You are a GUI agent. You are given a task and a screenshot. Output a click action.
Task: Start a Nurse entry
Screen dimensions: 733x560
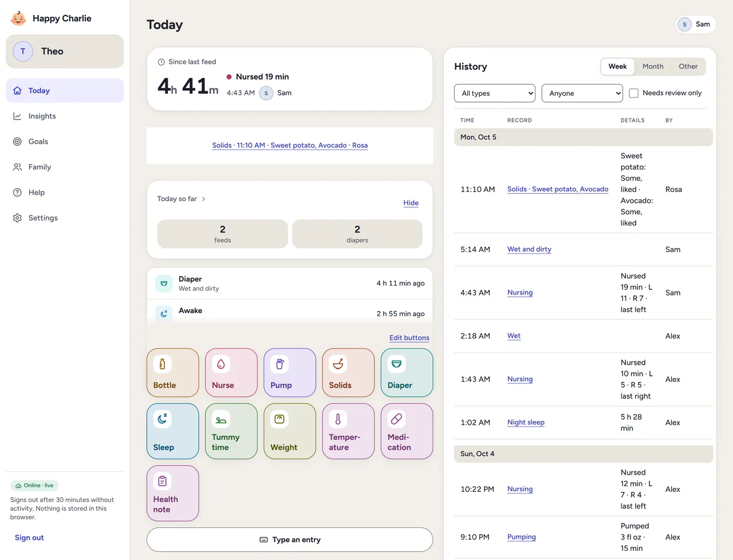pyautogui.click(x=231, y=373)
